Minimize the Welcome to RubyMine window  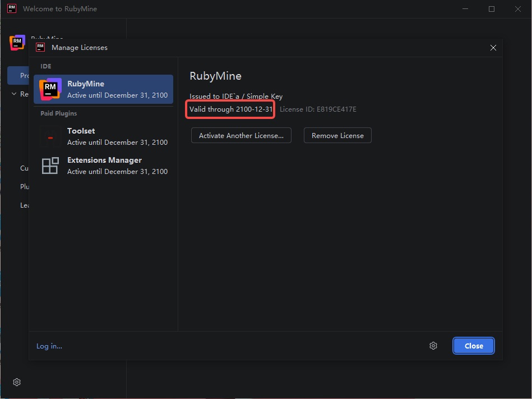tap(465, 9)
